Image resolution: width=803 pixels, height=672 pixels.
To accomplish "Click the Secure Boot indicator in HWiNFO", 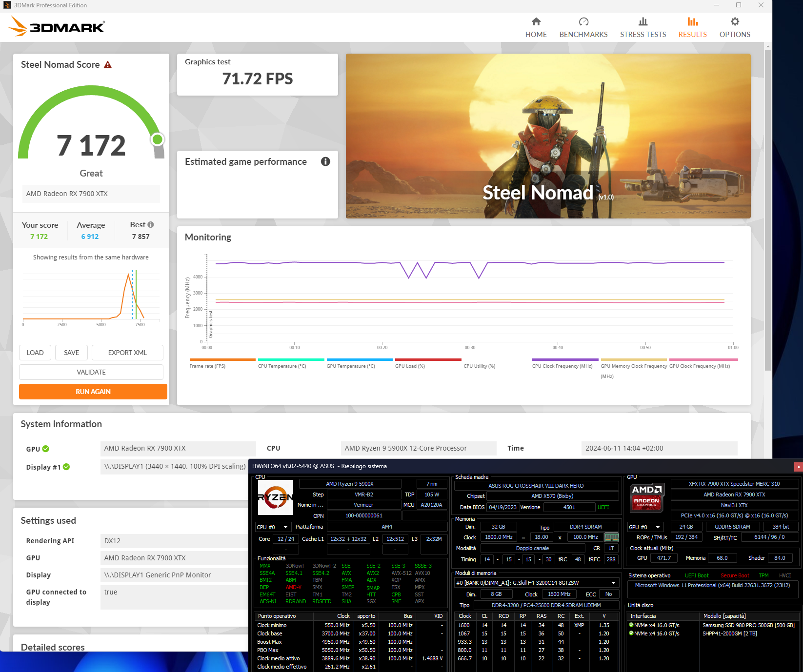I will click(x=735, y=575).
